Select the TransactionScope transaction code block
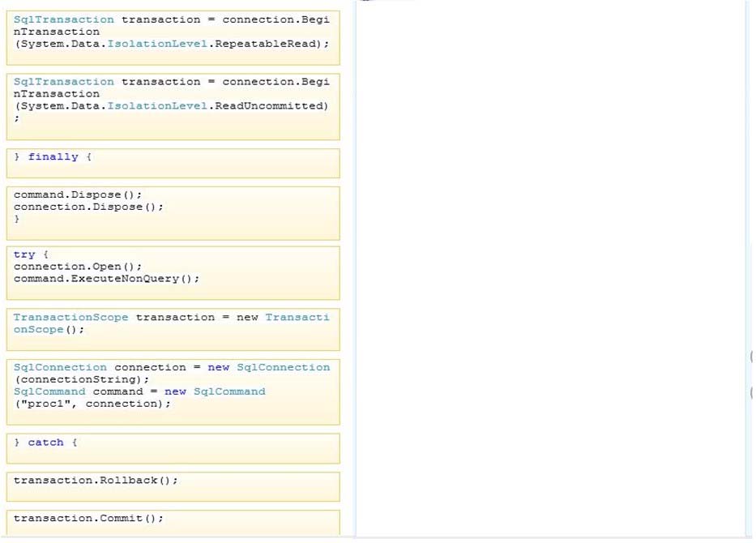 [173, 329]
